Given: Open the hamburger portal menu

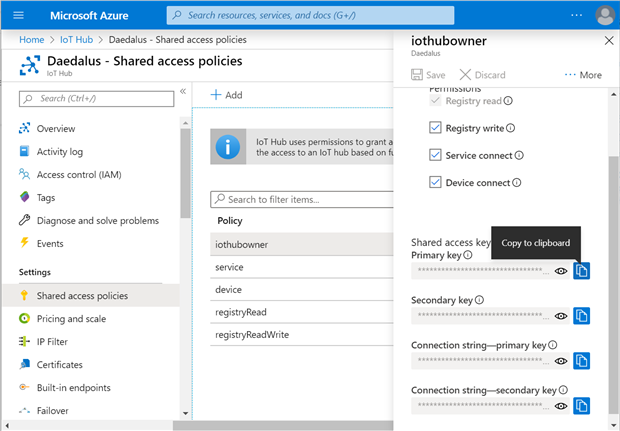Looking at the screenshot, I should pyautogui.click(x=18, y=15).
